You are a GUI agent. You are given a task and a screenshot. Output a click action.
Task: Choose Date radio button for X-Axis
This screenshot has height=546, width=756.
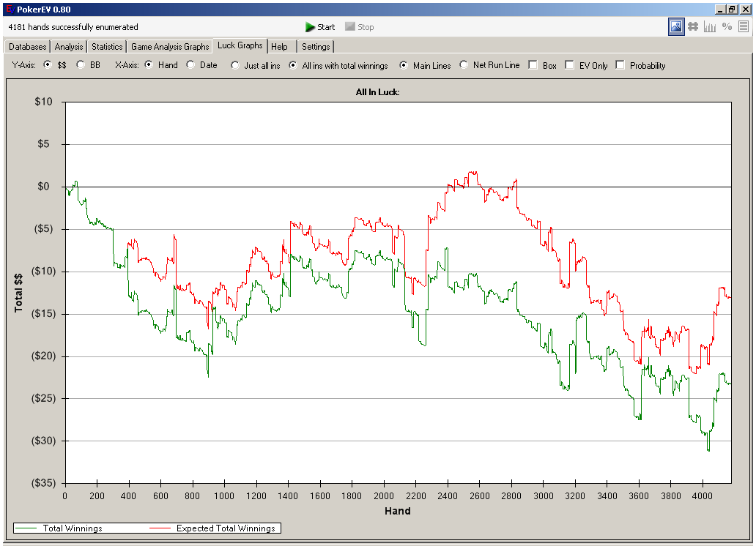coord(190,65)
